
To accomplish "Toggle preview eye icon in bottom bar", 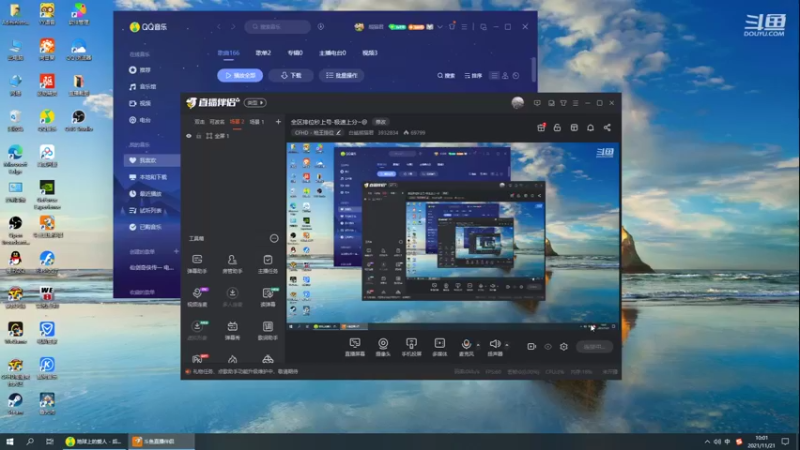I will (x=547, y=346).
